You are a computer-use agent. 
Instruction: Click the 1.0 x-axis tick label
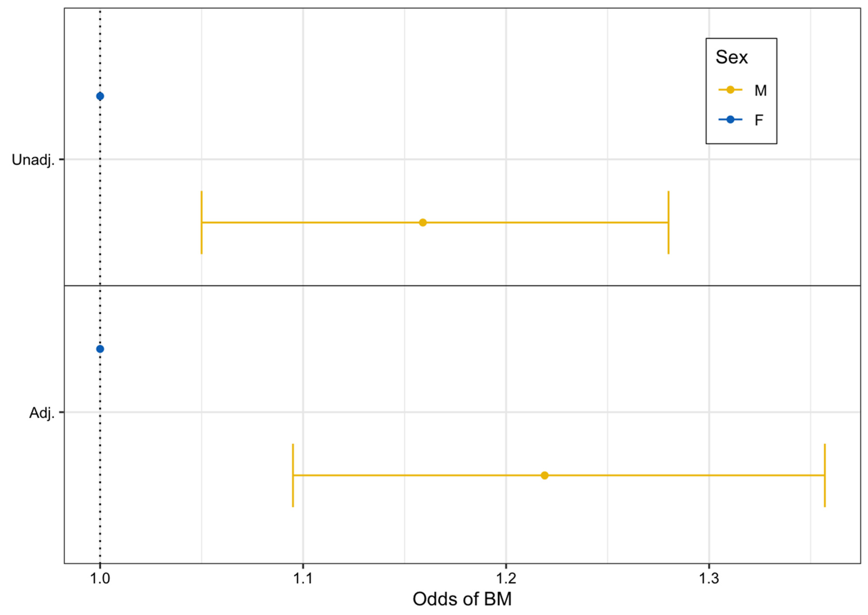coord(100,579)
